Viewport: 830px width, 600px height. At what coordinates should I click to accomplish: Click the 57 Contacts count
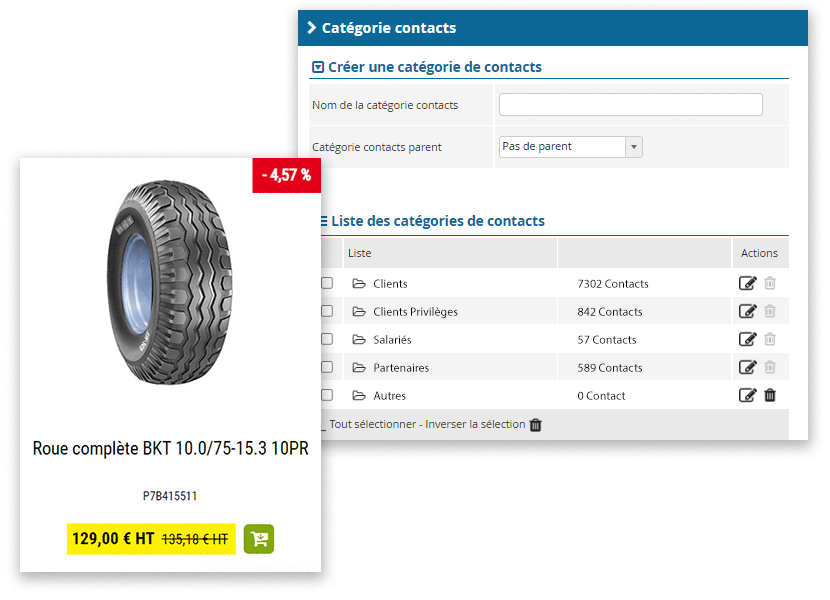607,340
